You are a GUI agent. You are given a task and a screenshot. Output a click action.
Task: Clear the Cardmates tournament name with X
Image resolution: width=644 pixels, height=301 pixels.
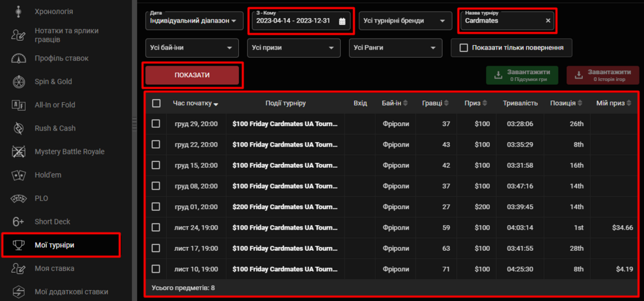coord(548,21)
